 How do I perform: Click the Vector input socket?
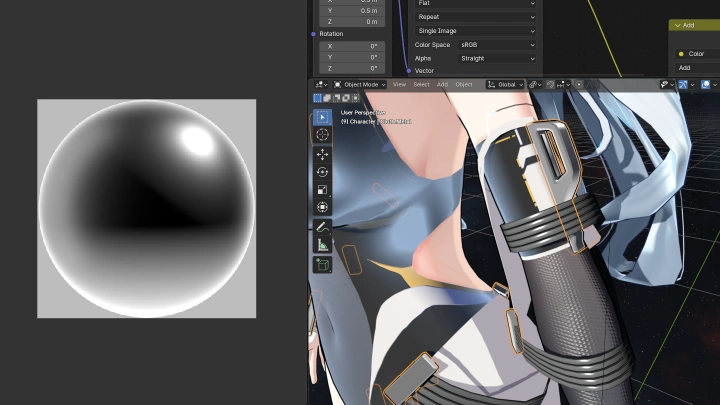pyautogui.click(x=409, y=71)
